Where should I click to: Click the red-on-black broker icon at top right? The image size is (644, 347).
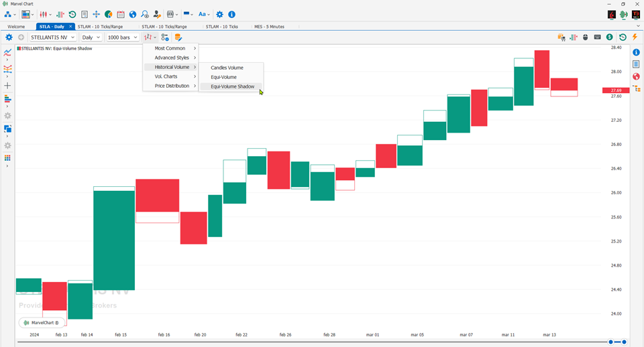tap(612, 14)
